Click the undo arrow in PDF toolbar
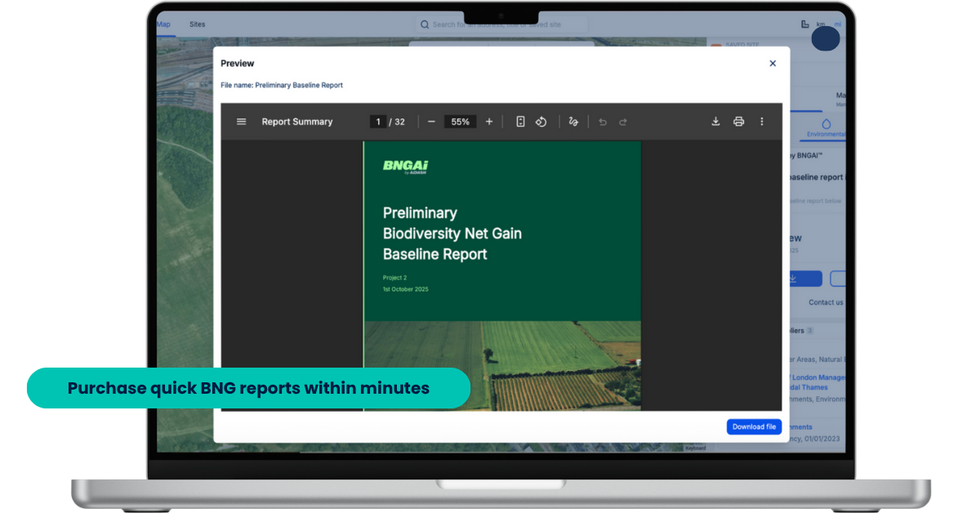Viewport: 980px width, 513px height. (603, 122)
